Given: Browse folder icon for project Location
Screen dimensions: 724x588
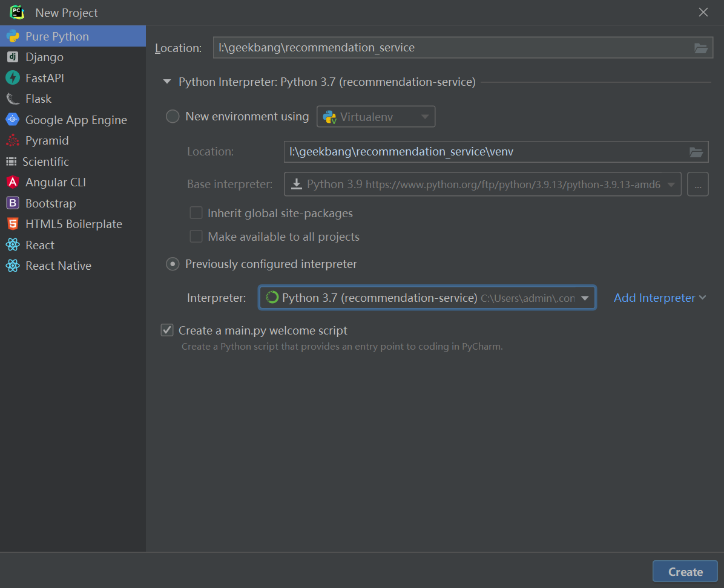Looking at the screenshot, I should (x=700, y=48).
